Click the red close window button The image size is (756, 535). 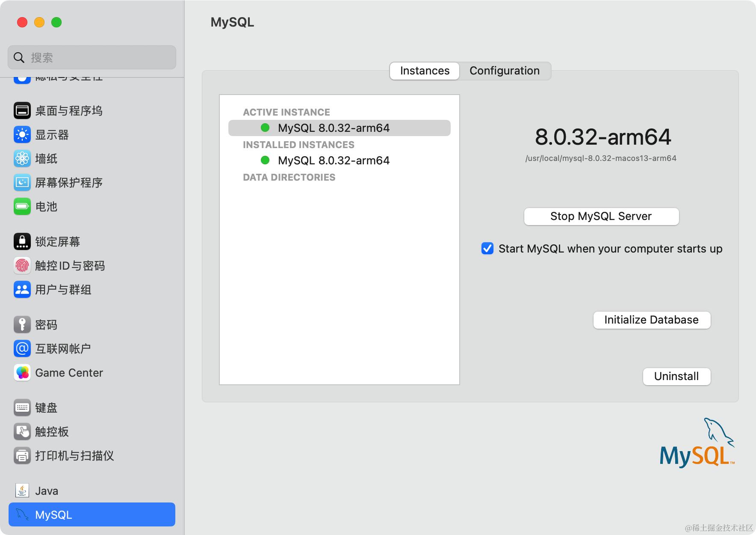click(22, 22)
